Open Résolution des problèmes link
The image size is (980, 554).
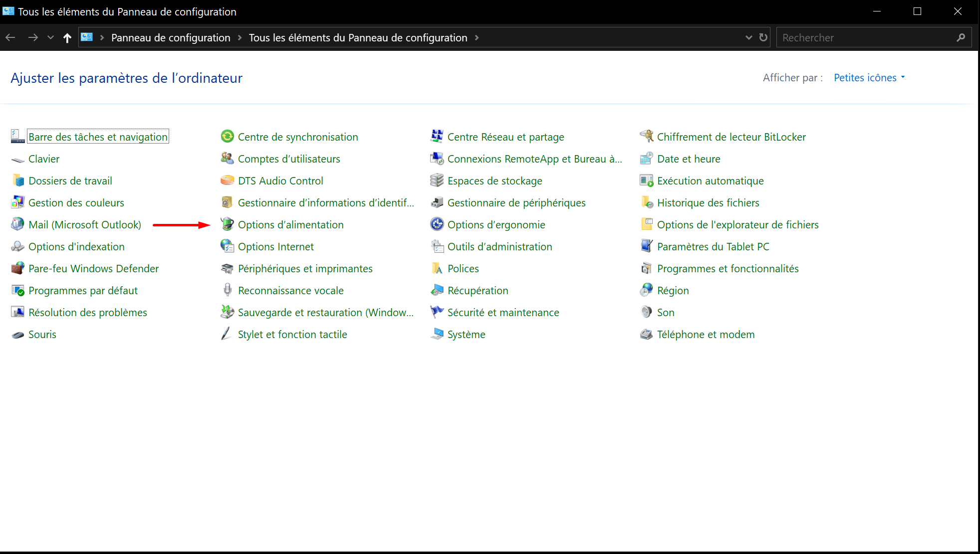[87, 312]
